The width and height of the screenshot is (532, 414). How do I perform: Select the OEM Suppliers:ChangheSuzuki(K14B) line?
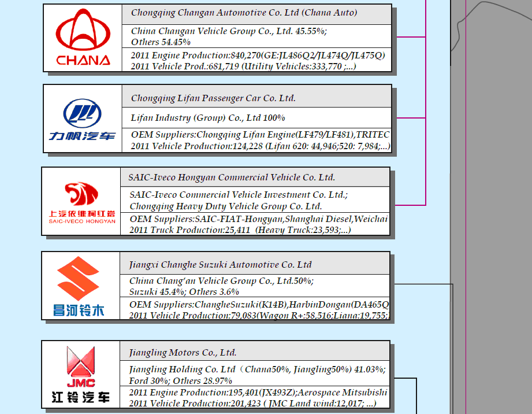(x=259, y=305)
